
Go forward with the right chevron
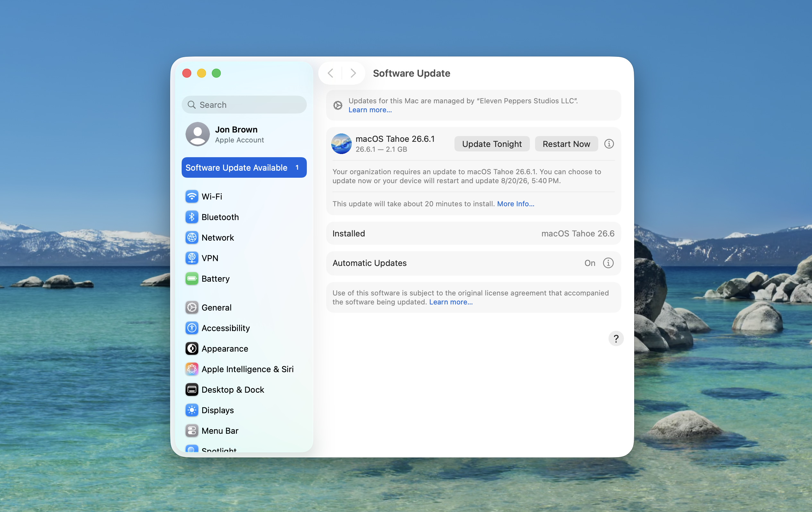tap(353, 73)
